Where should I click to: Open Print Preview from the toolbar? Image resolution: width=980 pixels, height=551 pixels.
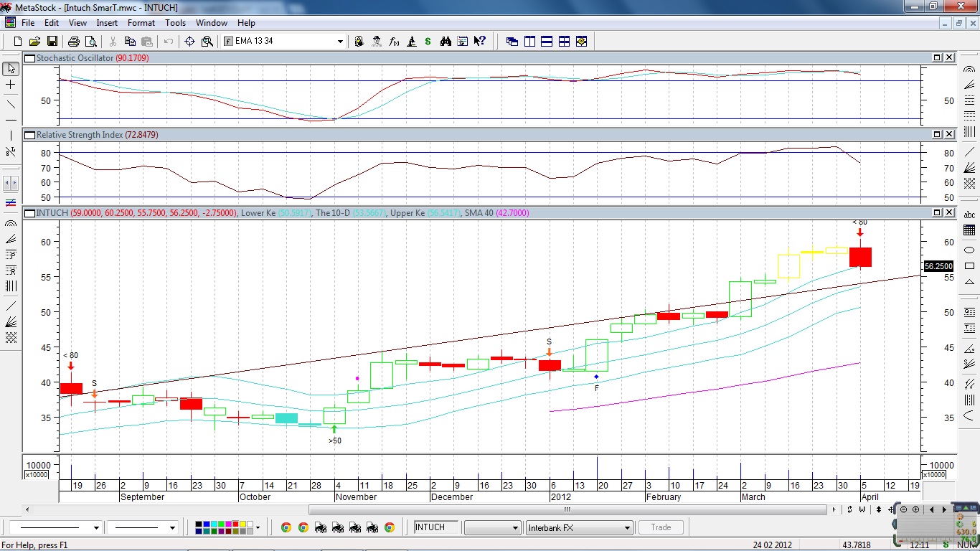tap(91, 42)
